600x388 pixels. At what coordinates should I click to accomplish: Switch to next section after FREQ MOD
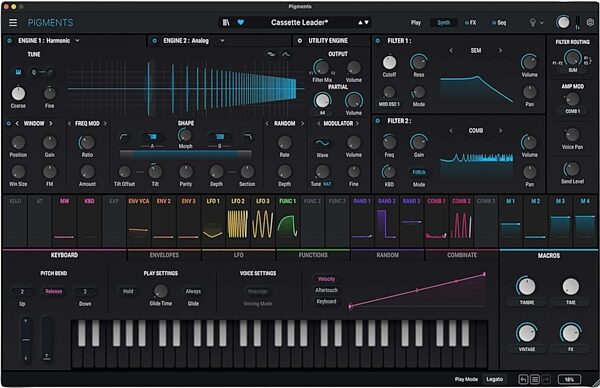pyautogui.click(x=105, y=123)
